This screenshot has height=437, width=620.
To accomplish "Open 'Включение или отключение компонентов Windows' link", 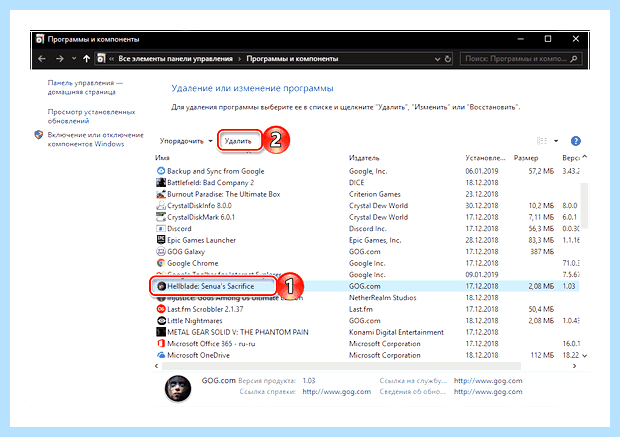I will tap(95, 139).
